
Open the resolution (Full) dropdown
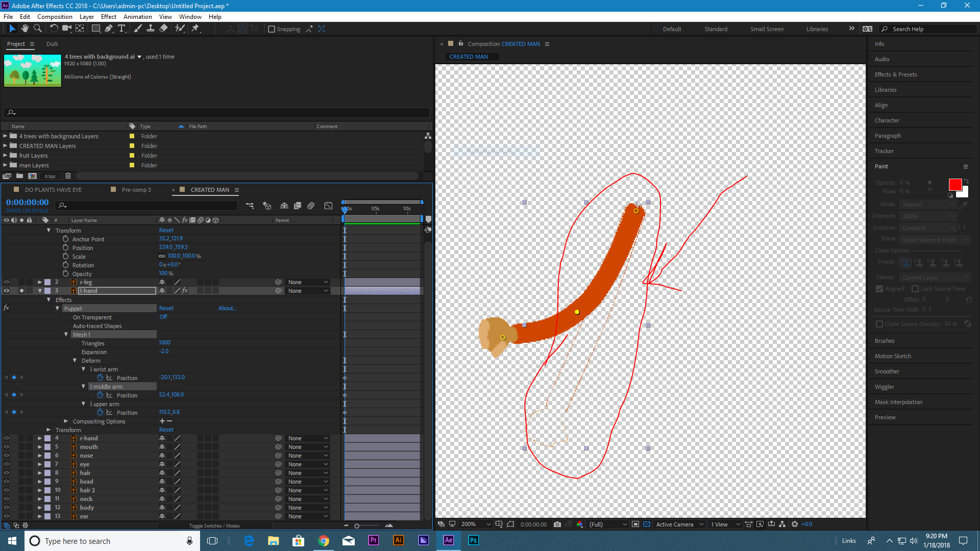click(x=607, y=524)
